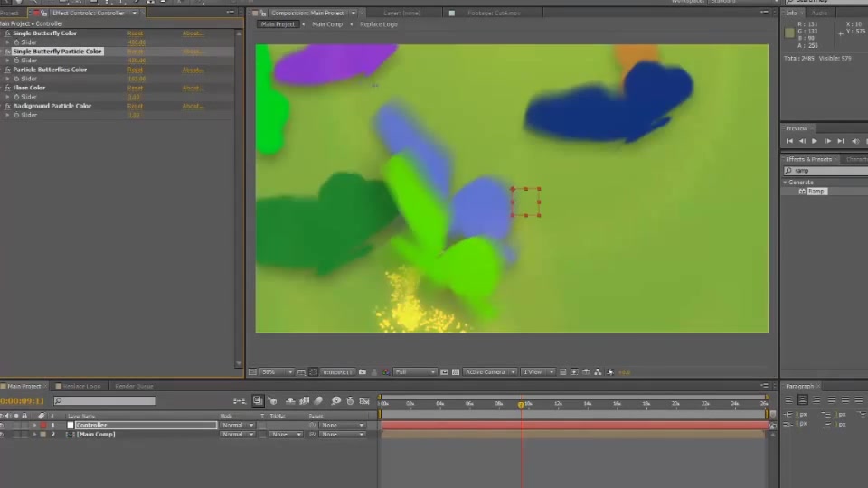
Task: Open the 50% magnification dropdown
Action: pos(277,372)
